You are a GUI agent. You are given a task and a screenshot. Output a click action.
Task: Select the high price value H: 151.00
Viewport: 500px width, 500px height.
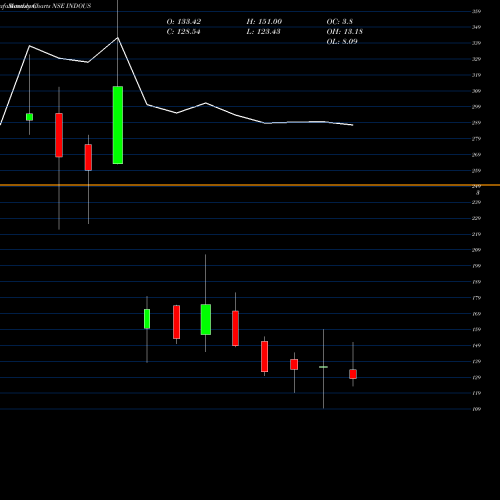point(264,22)
